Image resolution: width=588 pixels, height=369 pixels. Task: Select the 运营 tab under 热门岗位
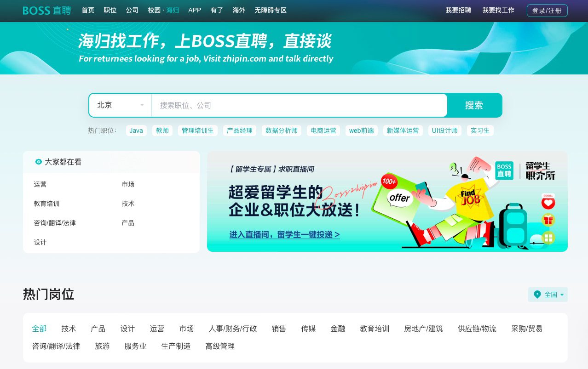click(x=157, y=329)
